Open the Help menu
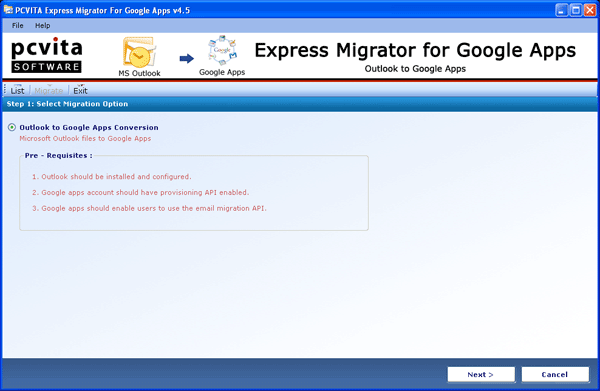600x391 pixels. tap(42, 26)
